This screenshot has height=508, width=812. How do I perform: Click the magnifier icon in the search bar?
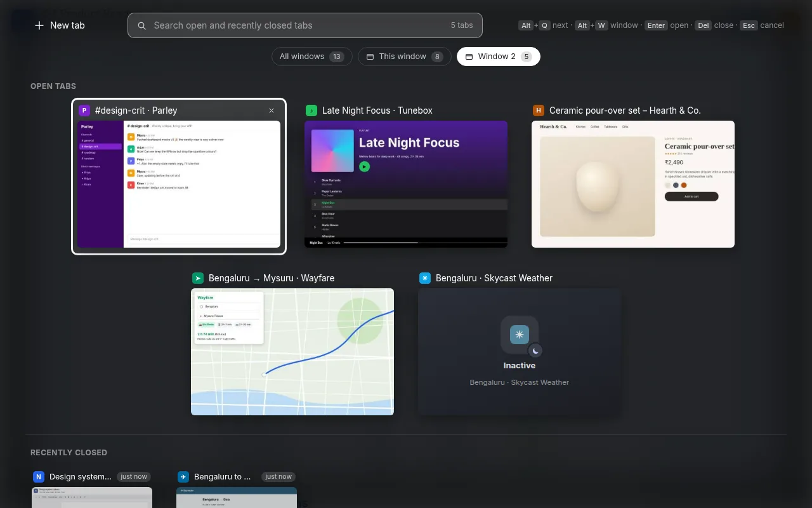pyautogui.click(x=142, y=26)
